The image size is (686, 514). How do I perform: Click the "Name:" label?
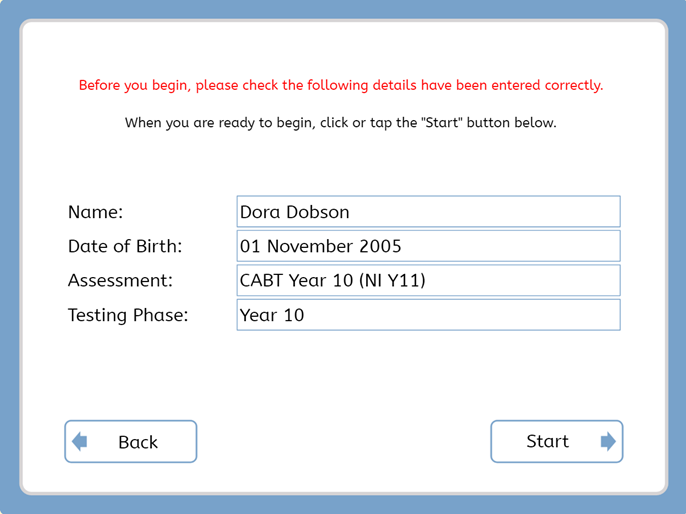pos(95,212)
